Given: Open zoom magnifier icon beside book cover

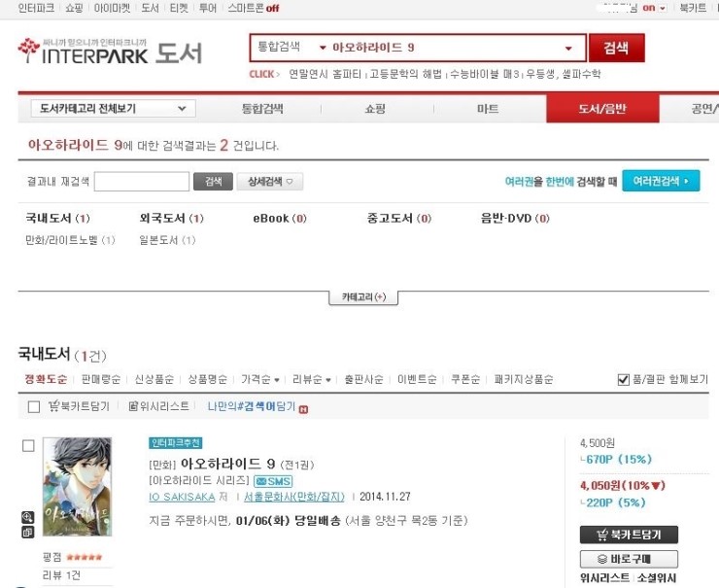Looking at the screenshot, I should [28, 518].
